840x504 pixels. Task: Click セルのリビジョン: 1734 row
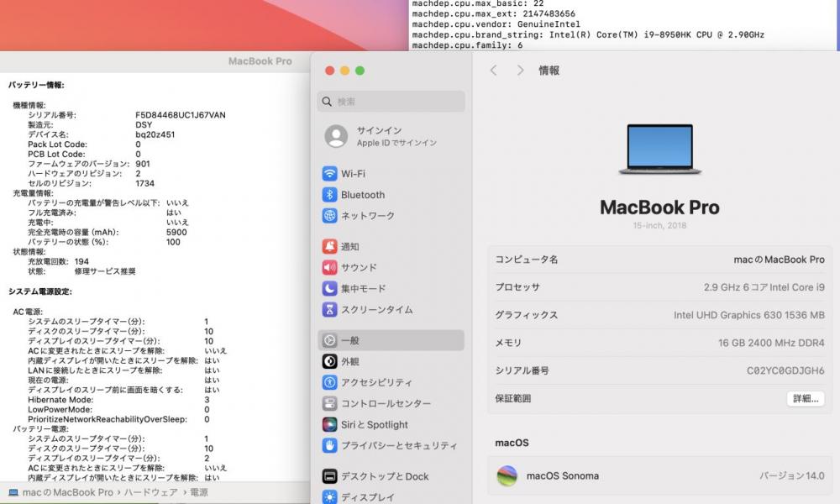91,183
